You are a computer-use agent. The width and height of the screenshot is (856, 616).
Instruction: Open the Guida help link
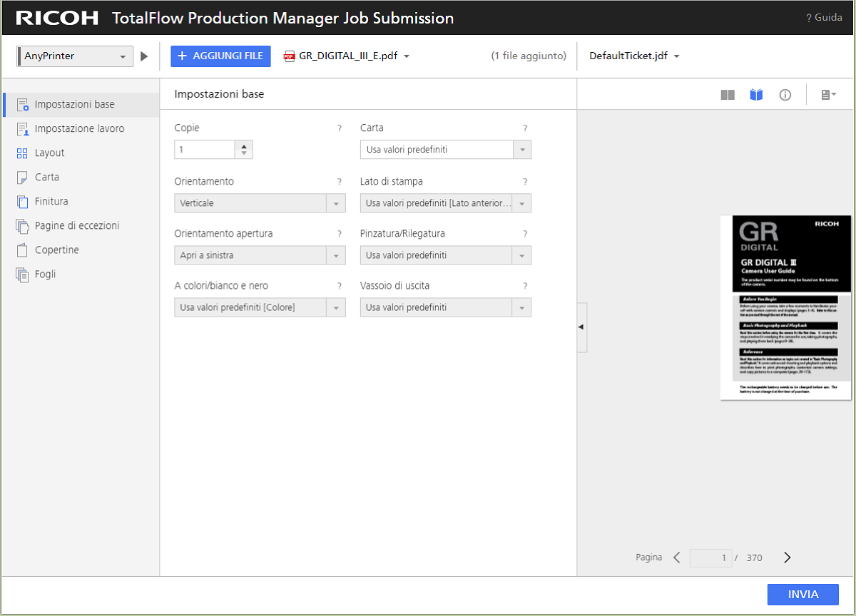point(824,18)
